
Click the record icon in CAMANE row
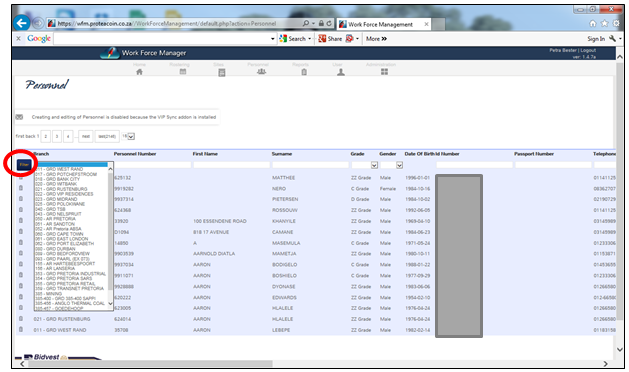coord(21,232)
